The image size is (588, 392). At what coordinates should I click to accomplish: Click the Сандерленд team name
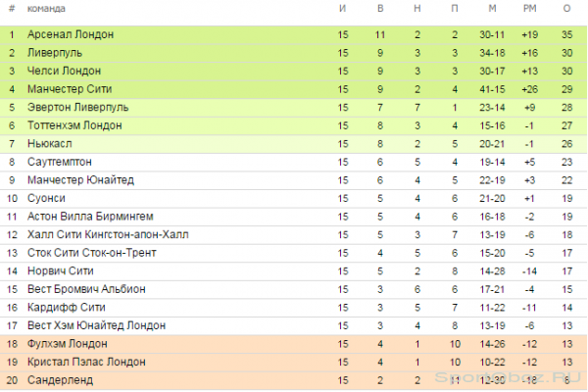pyautogui.click(x=60, y=380)
